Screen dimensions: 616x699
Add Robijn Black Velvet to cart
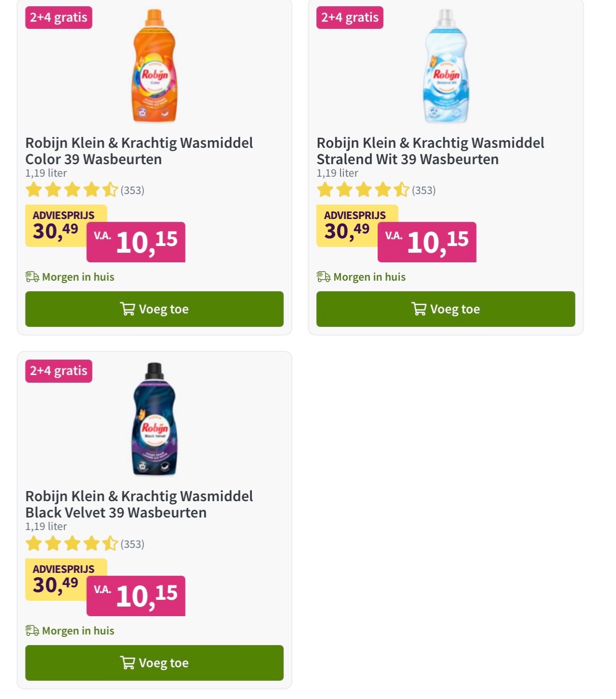tap(154, 663)
